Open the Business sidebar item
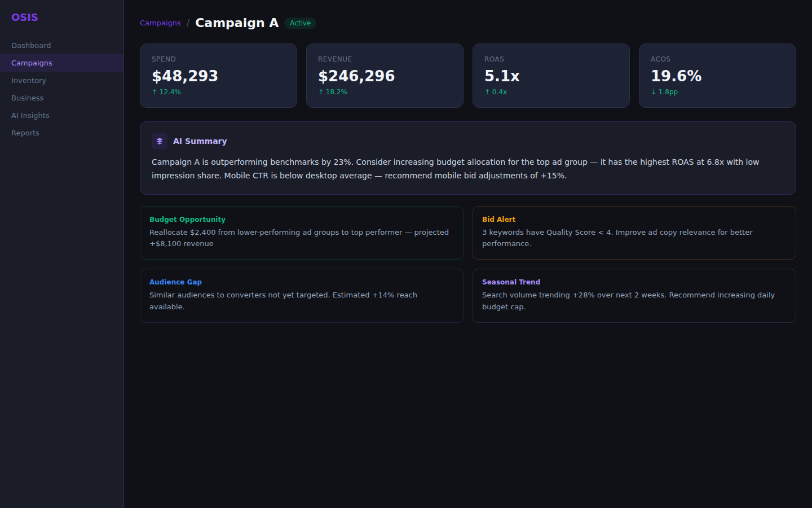Screen dimensions: 812x508 pyautogui.click(x=27, y=98)
